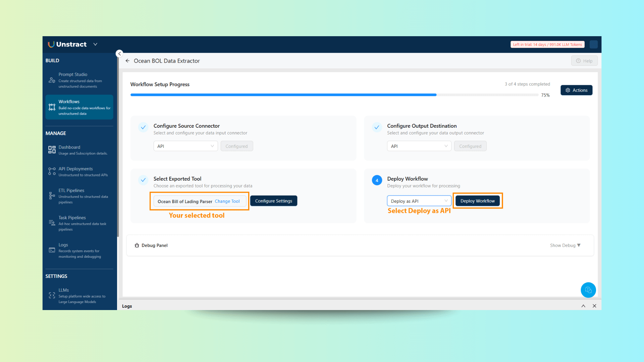
Task: Click the API Deployments icon
Action: [x=52, y=171]
